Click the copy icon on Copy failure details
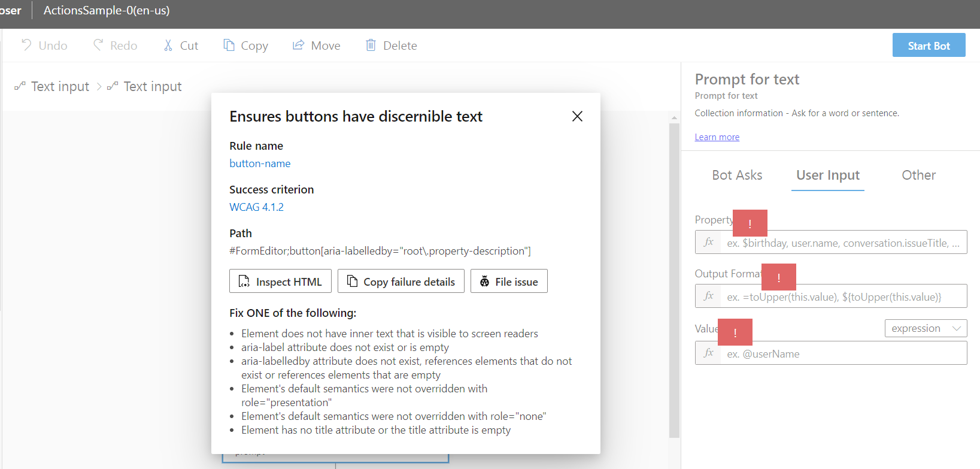 click(x=353, y=281)
